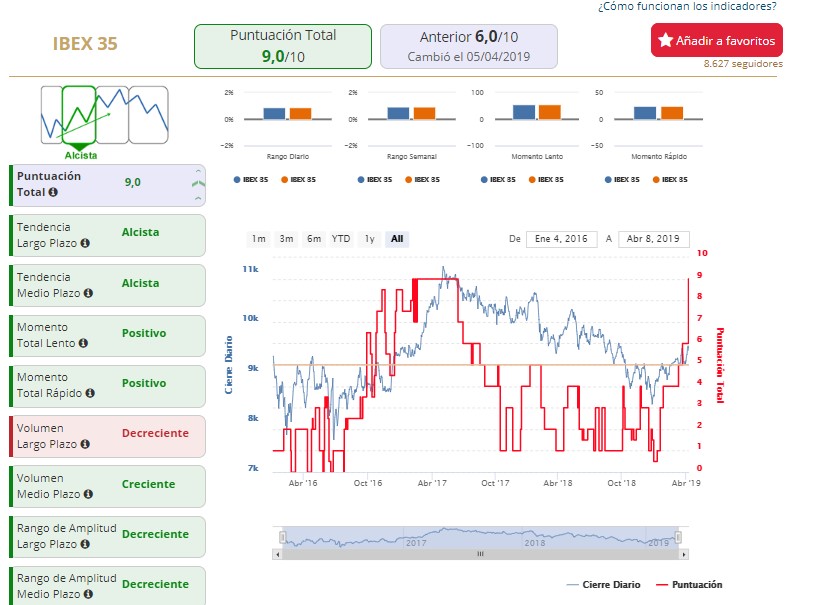Click the end date field Abr 8, 2019
The image size is (828, 605).
pos(654,239)
